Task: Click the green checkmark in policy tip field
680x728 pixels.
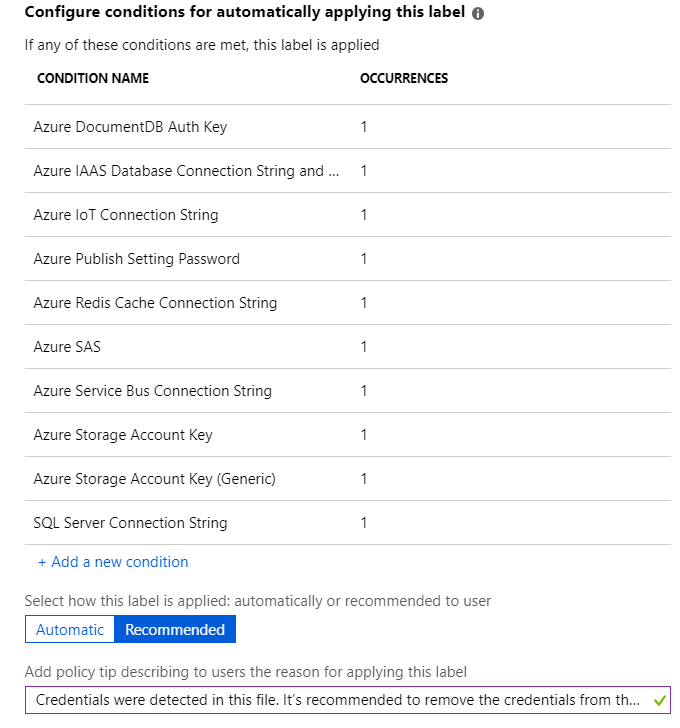Action: tap(659, 700)
